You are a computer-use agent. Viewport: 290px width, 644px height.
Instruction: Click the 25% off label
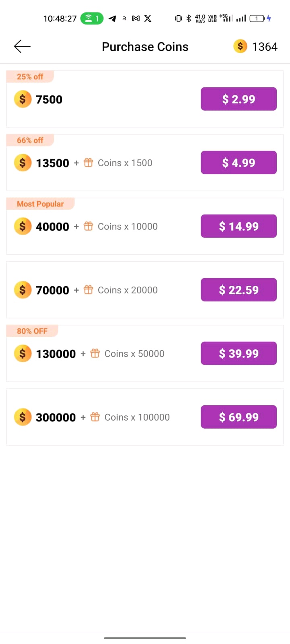pyautogui.click(x=30, y=76)
